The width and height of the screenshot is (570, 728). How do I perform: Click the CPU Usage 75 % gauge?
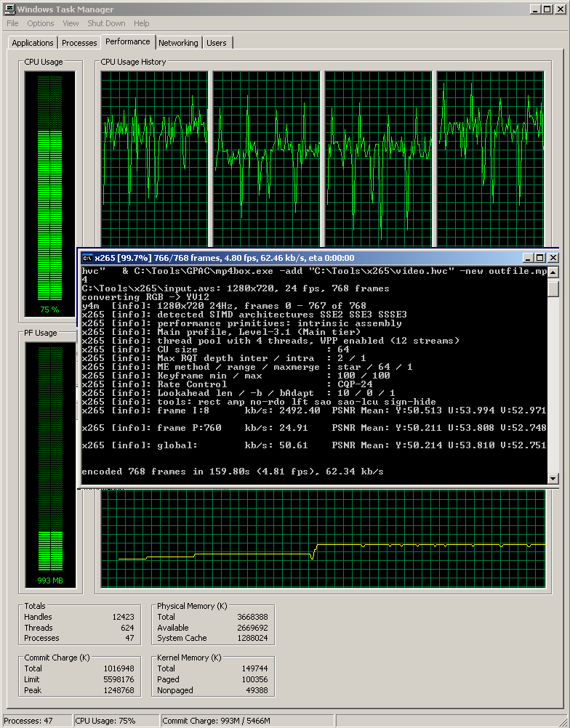(49, 193)
